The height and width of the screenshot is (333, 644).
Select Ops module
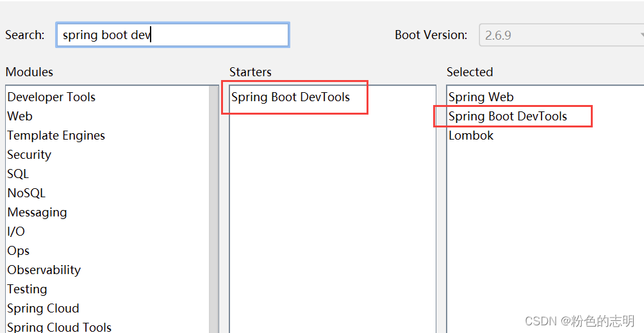point(19,250)
